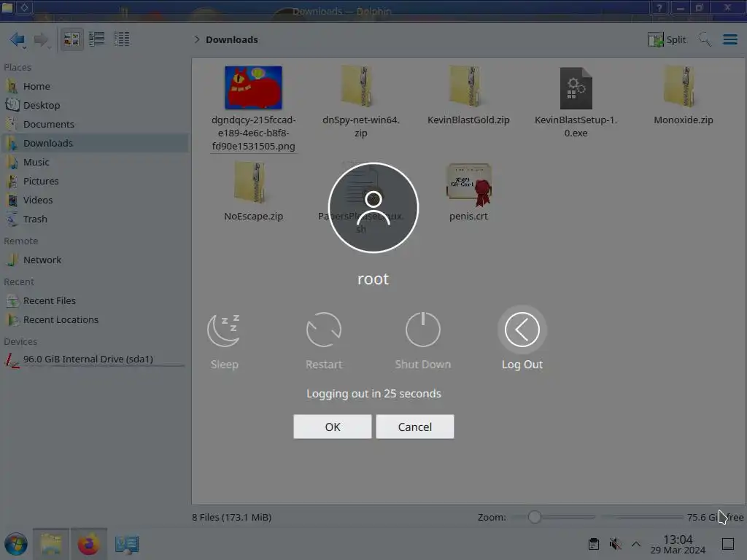Go forward in Dolphin navigation
747x560 pixels.
click(x=42, y=39)
